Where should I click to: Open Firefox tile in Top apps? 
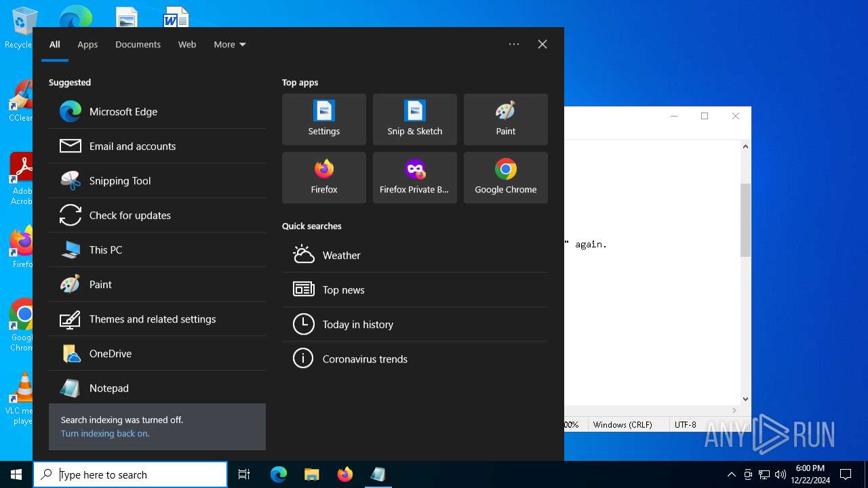(324, 178)
